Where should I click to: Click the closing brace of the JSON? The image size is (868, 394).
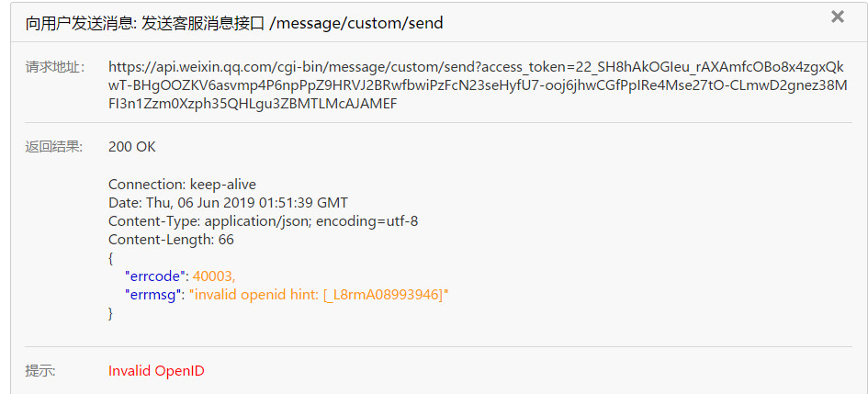click(x=111, y=313)
